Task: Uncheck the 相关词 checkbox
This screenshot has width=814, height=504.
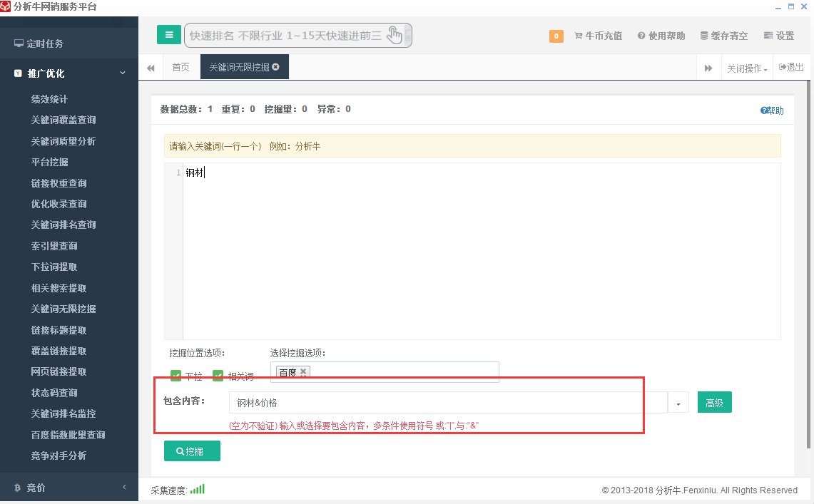Action: tap(220, 375)
